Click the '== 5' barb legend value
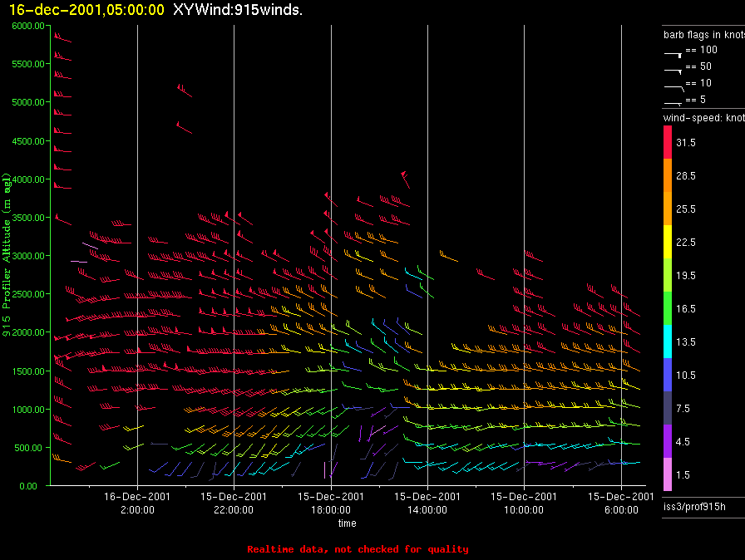Screen dimensions: 745x560 [x=696, y=100]
